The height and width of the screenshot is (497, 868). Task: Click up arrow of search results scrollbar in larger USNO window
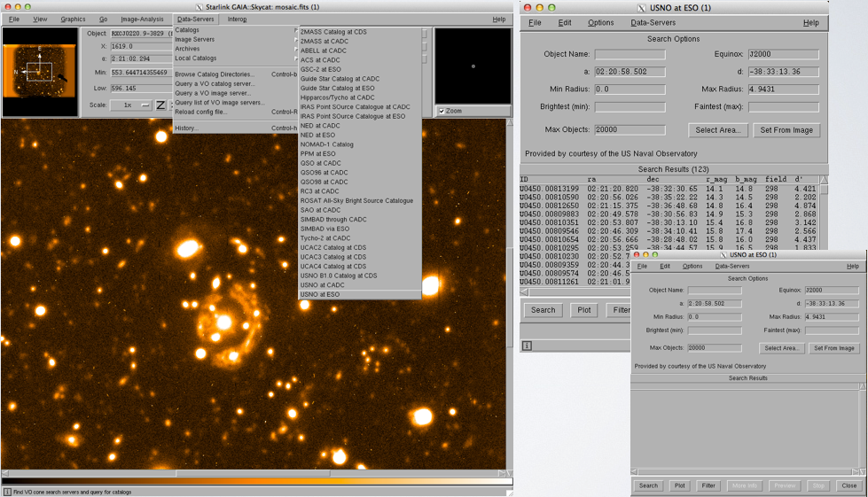pyautogui.click(x=823, y=180)
